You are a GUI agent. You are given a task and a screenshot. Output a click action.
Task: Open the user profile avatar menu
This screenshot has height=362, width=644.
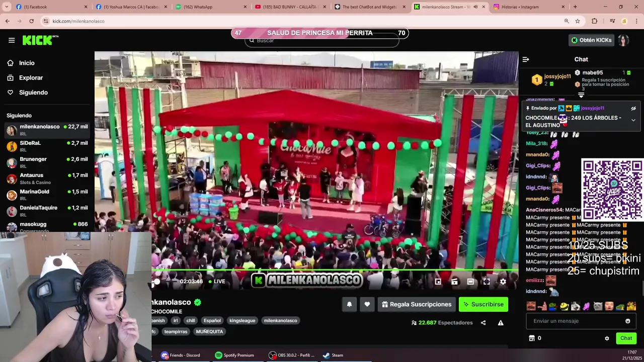(x=624, y=40)
